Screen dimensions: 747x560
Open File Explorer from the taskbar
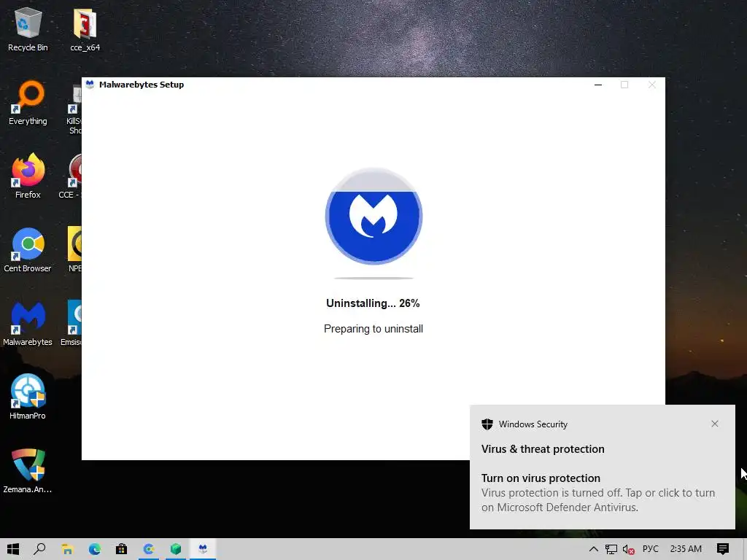(x=67, y=549)
